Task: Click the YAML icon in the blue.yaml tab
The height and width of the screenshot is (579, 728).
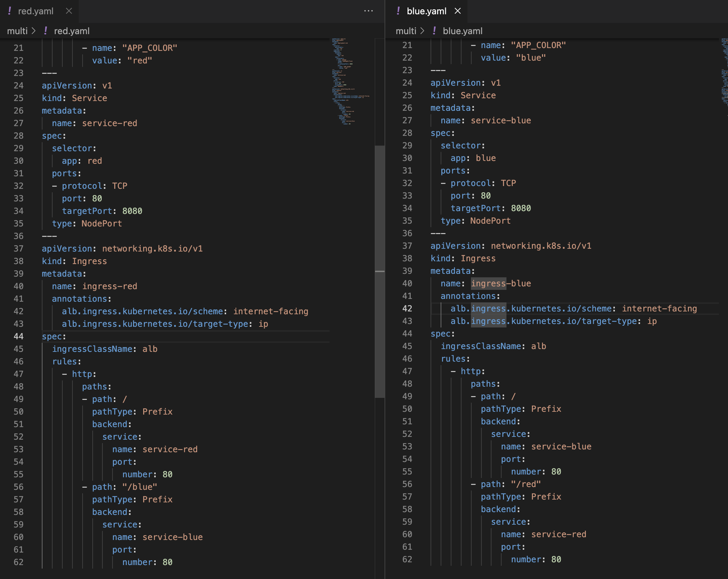Action: pyautogui.click(x=398, y=11)
